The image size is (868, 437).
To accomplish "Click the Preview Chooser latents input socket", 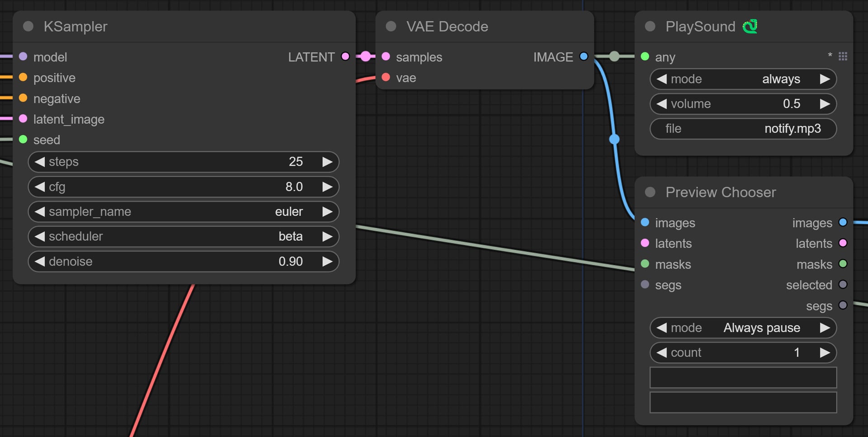I will click(x=645, y=243).
